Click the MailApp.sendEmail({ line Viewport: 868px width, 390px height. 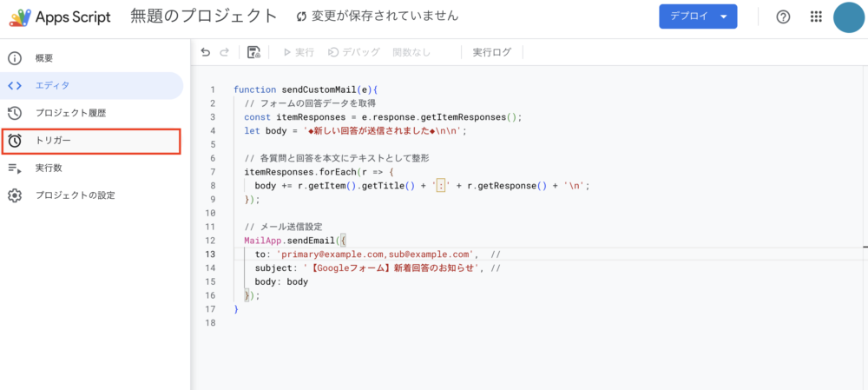(x=295, y=241)
